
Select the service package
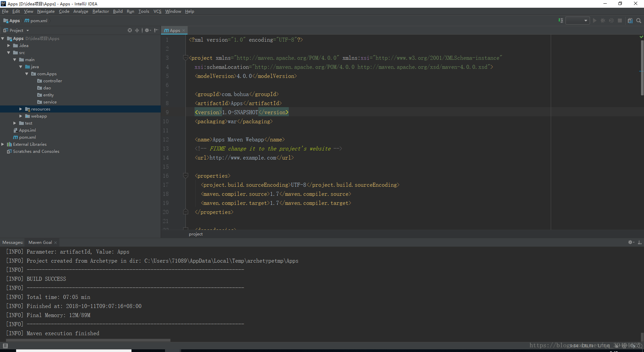(x=47, y=102)
